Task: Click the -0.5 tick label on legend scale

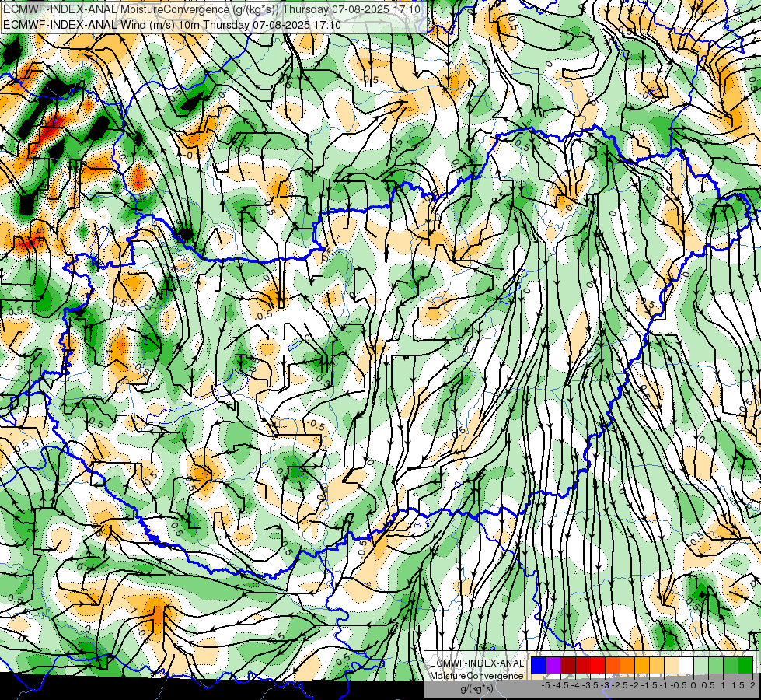Action: (679, 685)
